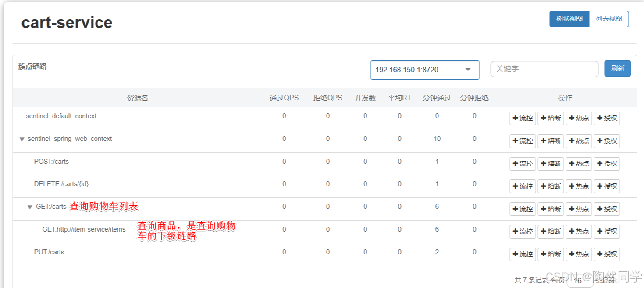Add 熔断 rule for GET:/carts
The height and width of the screenshot is (288, 644).
pyautogui.click(x=551, y=209)
